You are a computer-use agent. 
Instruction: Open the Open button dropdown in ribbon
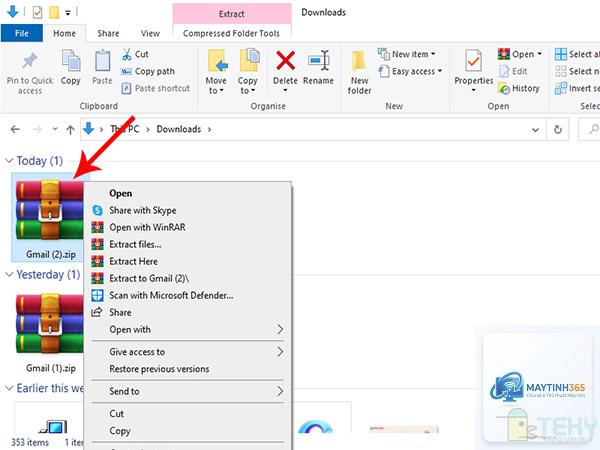540,54
